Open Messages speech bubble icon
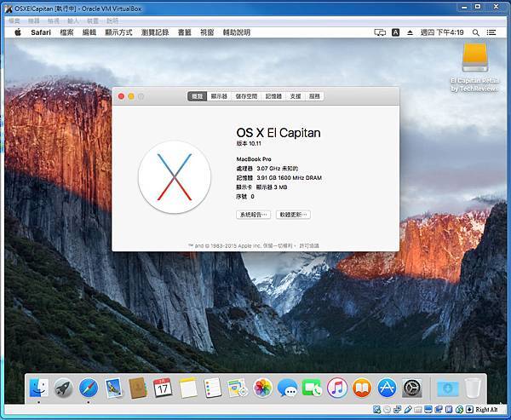Image resolution: width=511 pixels, height=420 pixels. pos(287,388)
